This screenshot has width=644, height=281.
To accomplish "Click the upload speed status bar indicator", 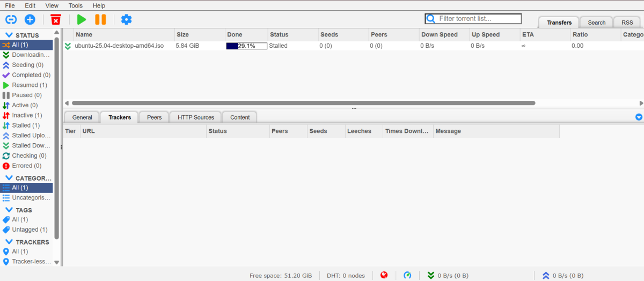I will coord(563,276).
